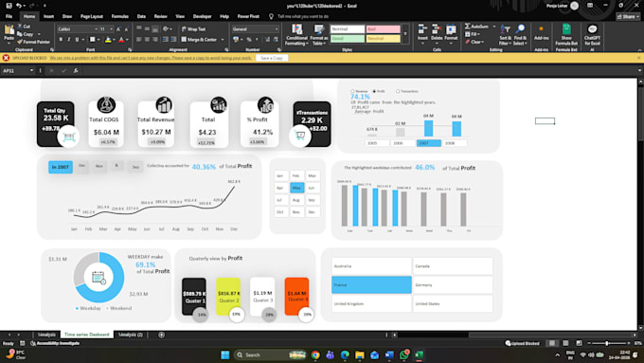This screenshot has width=644, height=363.
Task: Click the Windows Start button
Action: point(225,354)
